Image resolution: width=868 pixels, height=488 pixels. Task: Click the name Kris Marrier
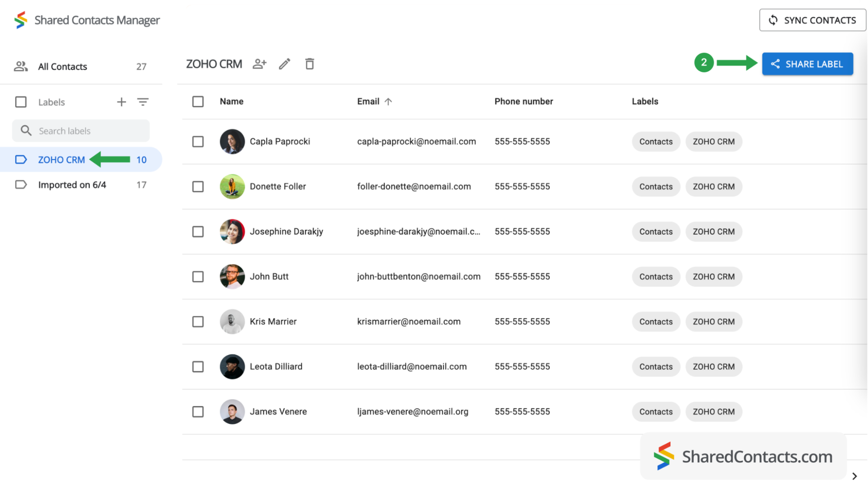coord(273,321)
